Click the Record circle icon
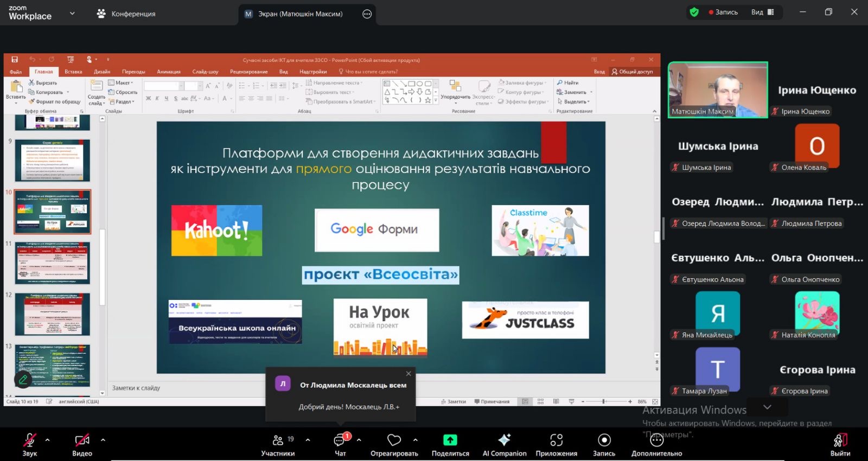This screenshot has width=868, height=461. coord(604,440)
